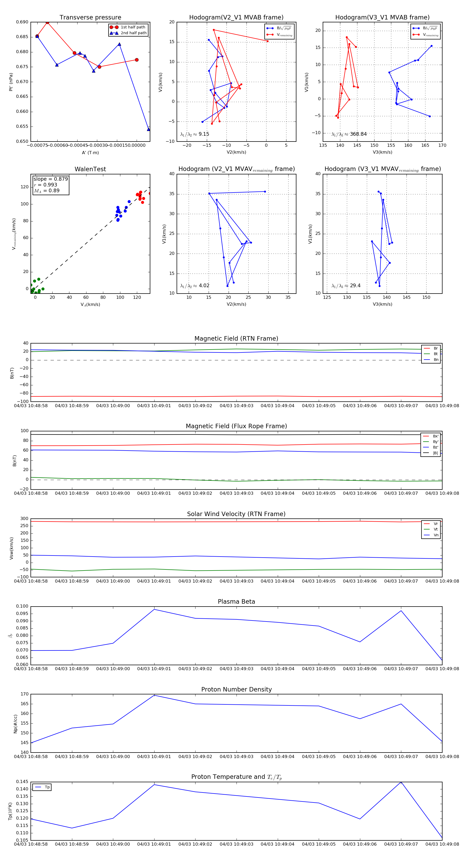Select the 'Vt' legend entry
This screenshot has height=868, width=473.
[431, 529]
